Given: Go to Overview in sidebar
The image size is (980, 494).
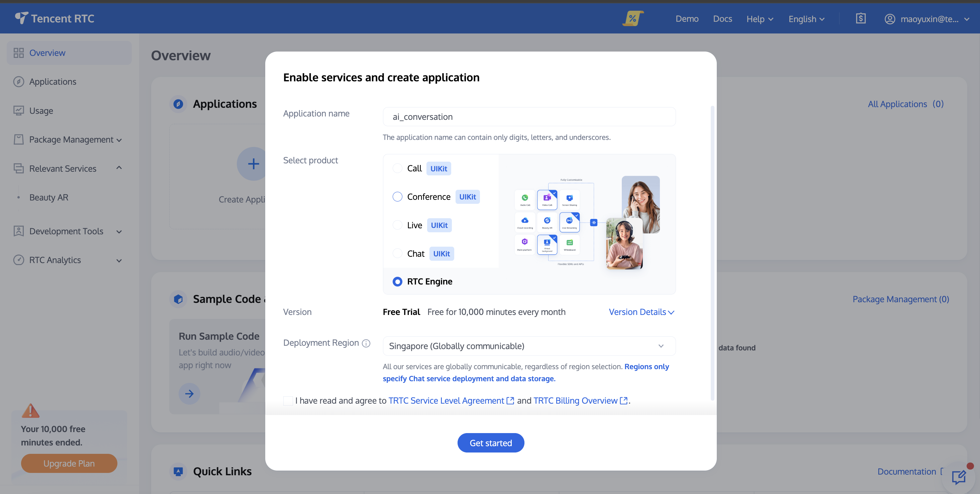Looking at the screenshot, I should [x=69, y=53].
